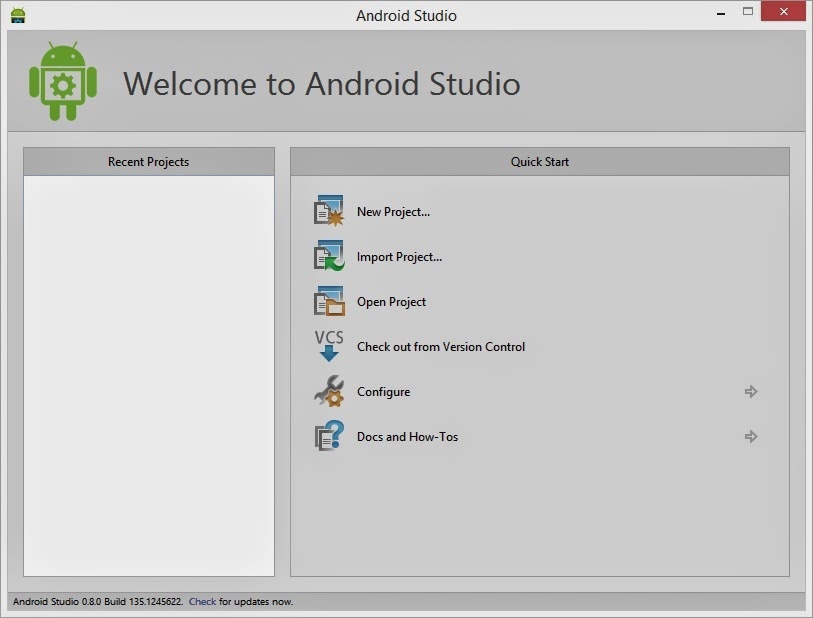
Task: Click the New Project icon
Action: click(x=329, y=210)
